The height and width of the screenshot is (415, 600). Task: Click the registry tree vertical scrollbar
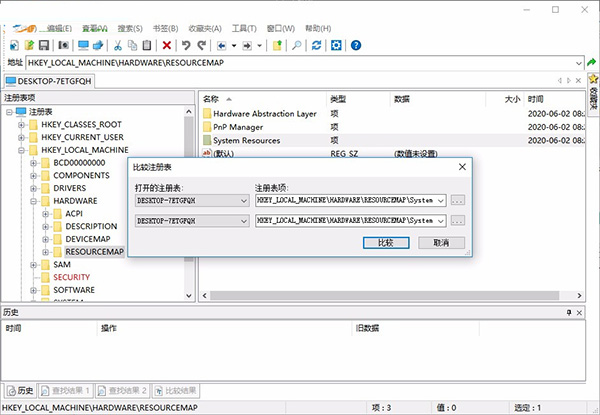[190, 200]
